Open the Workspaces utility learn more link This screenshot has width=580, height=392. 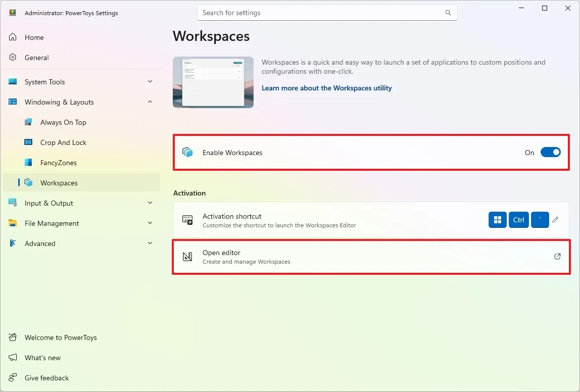[326, 87]
